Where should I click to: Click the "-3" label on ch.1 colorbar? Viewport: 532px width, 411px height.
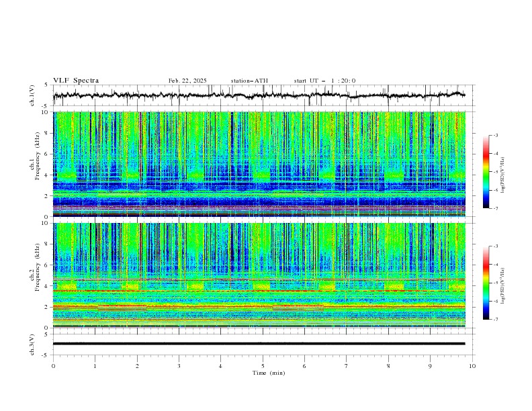click(x=495, y=135)
